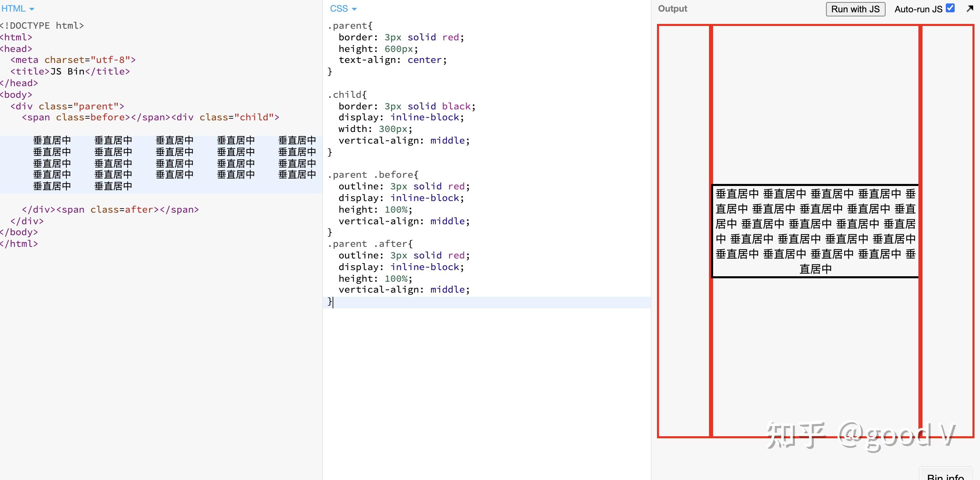Click the span class=before line in HTML
The image size is (980, 480).
pyautogui.click(x=151, y=117)
